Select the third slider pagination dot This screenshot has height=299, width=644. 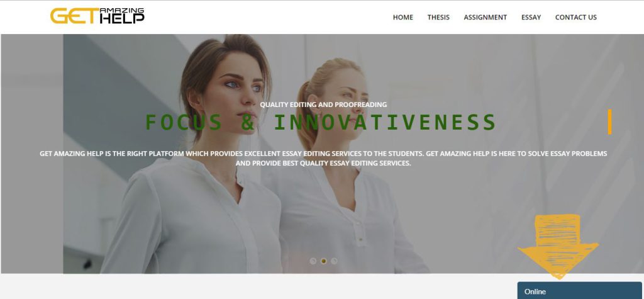(335, 261)
